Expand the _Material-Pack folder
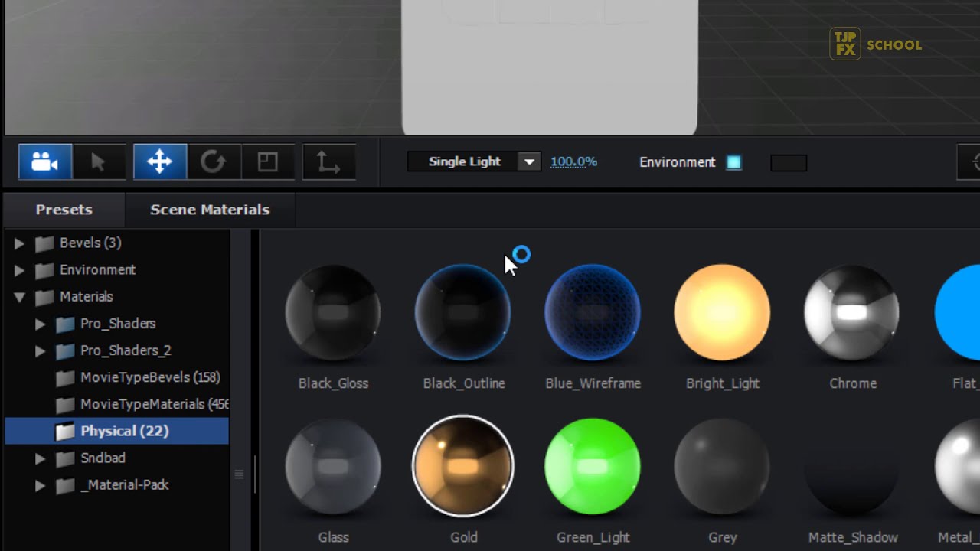This screenshot has width=980, height=551. [x=40, y=485]
